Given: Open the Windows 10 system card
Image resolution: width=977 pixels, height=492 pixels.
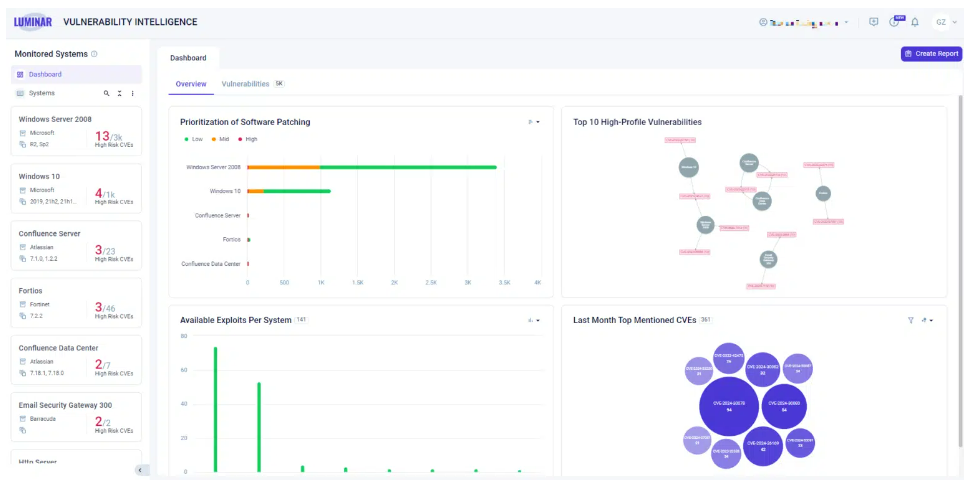Looking at the screenshot, I should tap(76, 189).
